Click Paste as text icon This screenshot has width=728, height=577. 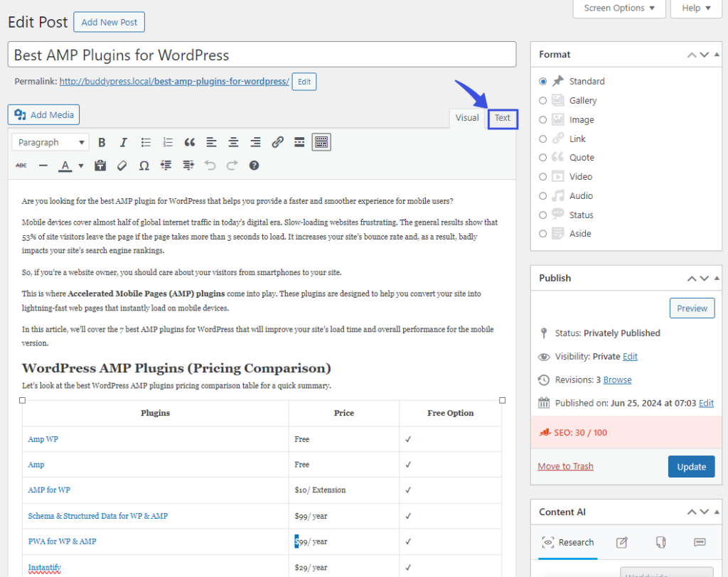coord(100,166)
